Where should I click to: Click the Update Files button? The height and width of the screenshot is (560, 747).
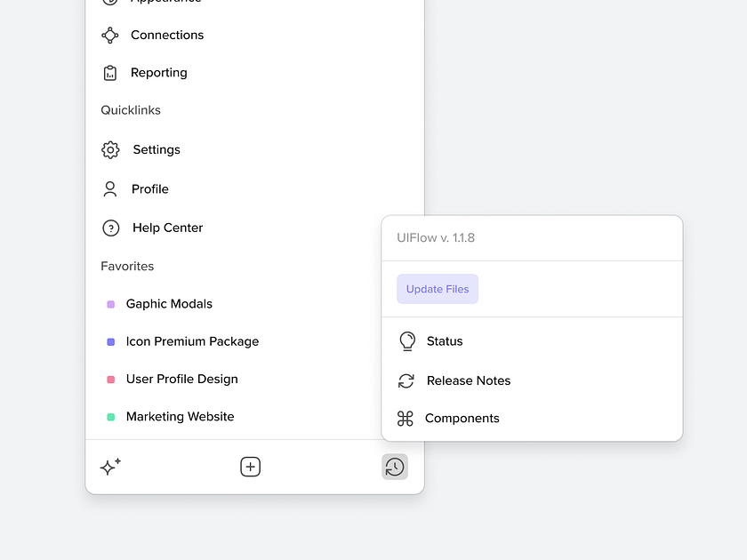point(437,288)
